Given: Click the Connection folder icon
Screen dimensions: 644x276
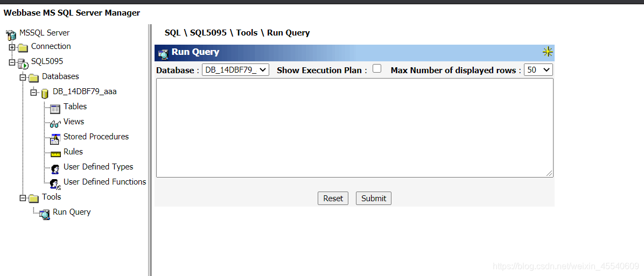Looking at the screenshot, I should pyautogui.click(x=23, y=47).
